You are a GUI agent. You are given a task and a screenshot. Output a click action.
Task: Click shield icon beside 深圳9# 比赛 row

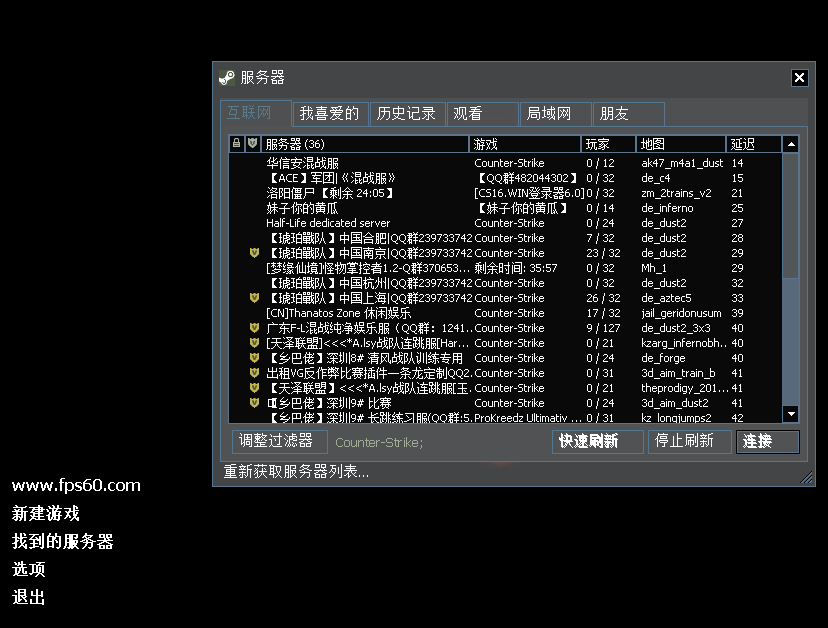click(x=254, y=403)
